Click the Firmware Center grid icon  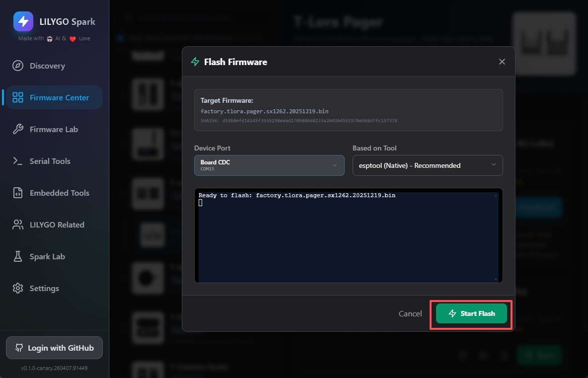(x=18, y=98)
